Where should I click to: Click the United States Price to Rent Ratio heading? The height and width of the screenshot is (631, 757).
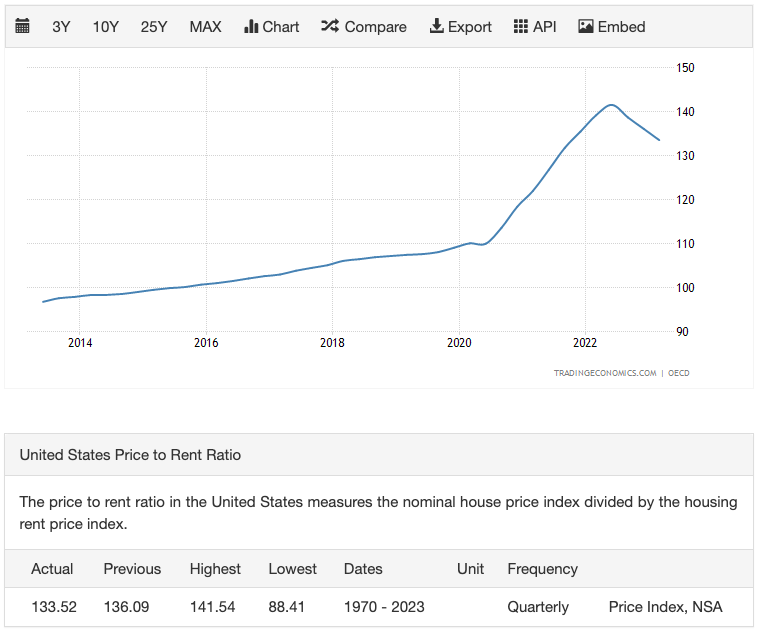pos(130,455)
